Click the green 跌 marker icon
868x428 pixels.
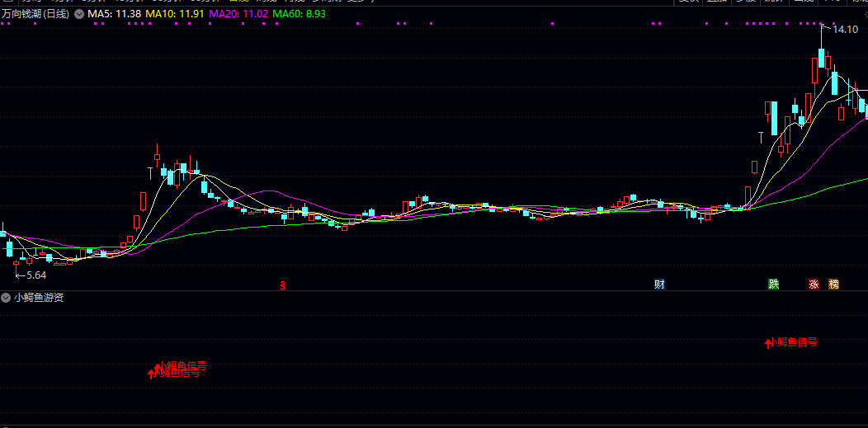[x=773, y=285]
